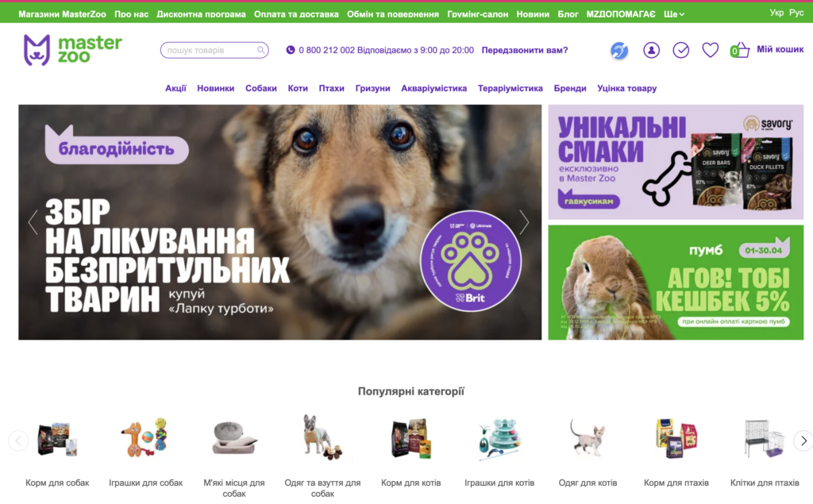This screenshot has width=813, height=504.
Task: Show previous banner slide with left arrow
Action: click(x=33, y=222)
